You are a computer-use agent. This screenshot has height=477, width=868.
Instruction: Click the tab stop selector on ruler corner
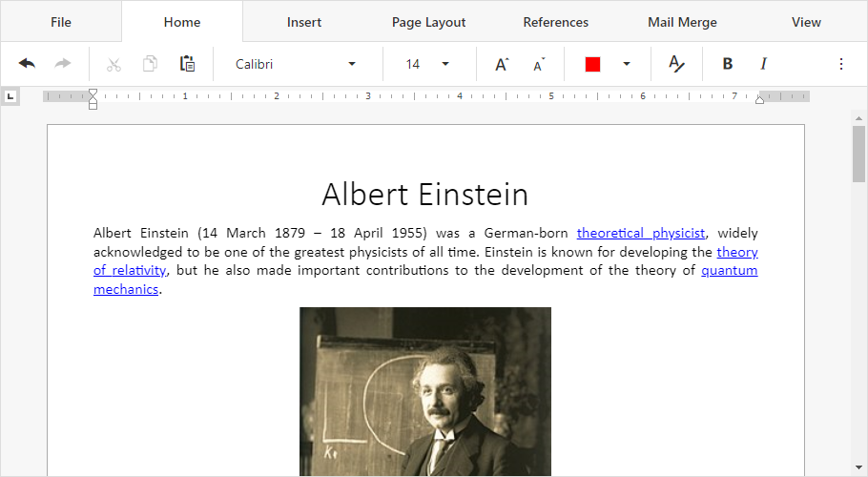click(10, 95)
